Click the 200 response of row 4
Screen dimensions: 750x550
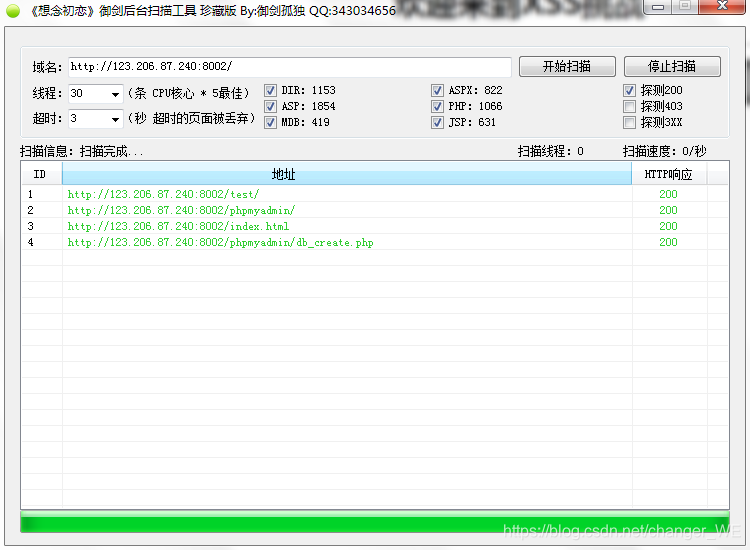[x=668, y=242]
